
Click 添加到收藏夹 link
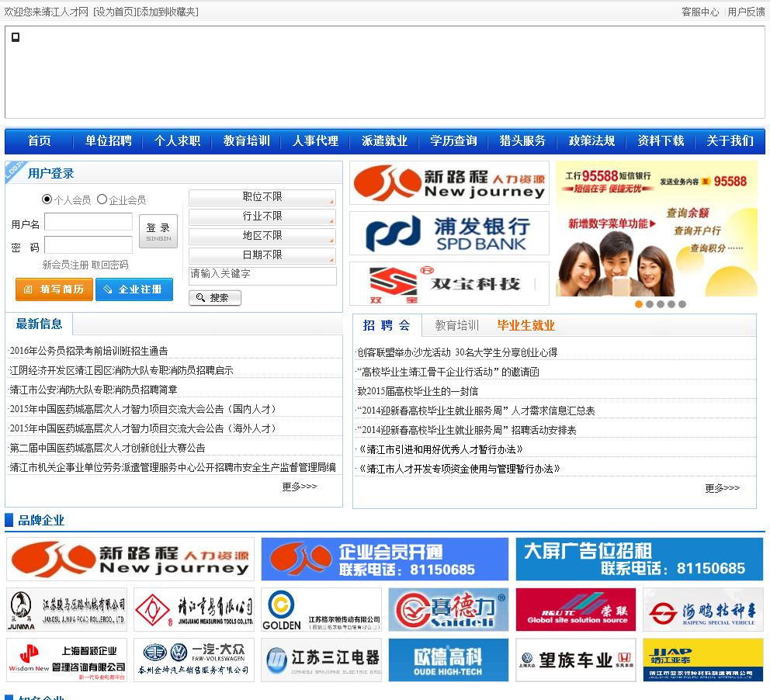pyautogui.click(x=168, y=12)
